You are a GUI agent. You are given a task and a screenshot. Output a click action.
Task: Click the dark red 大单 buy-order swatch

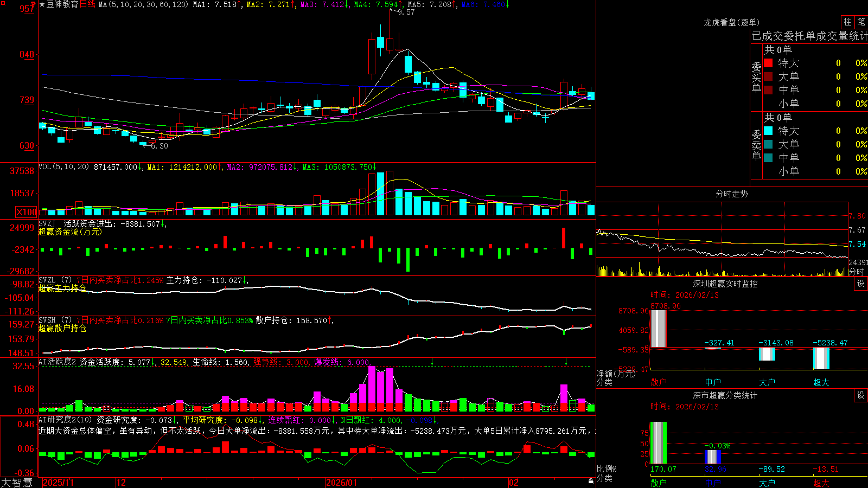click(x=768, y=76)
